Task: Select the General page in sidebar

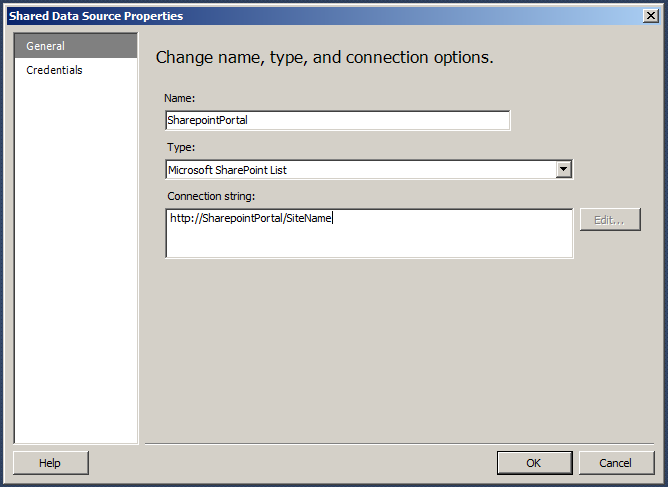Action: [x=75, y=46]
